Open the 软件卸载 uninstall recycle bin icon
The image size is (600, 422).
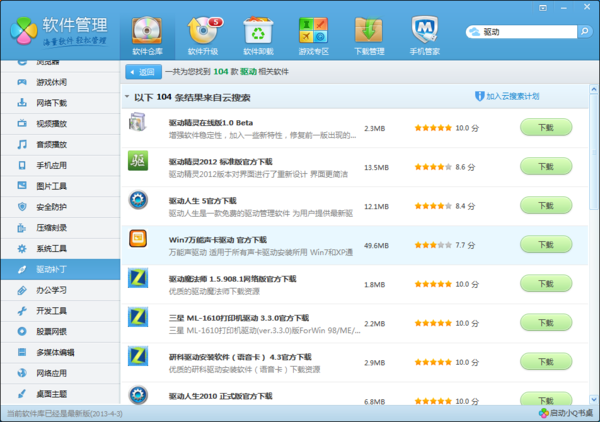click(x=258, y=31)
